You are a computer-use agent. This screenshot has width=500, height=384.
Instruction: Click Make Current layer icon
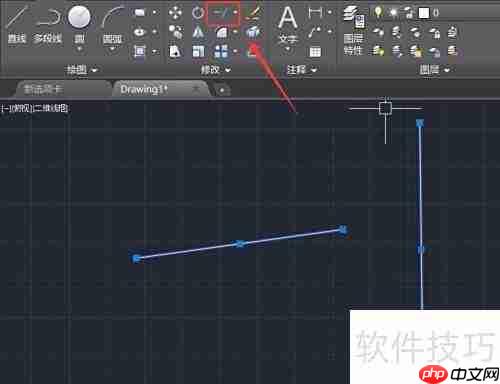(452, 32)
